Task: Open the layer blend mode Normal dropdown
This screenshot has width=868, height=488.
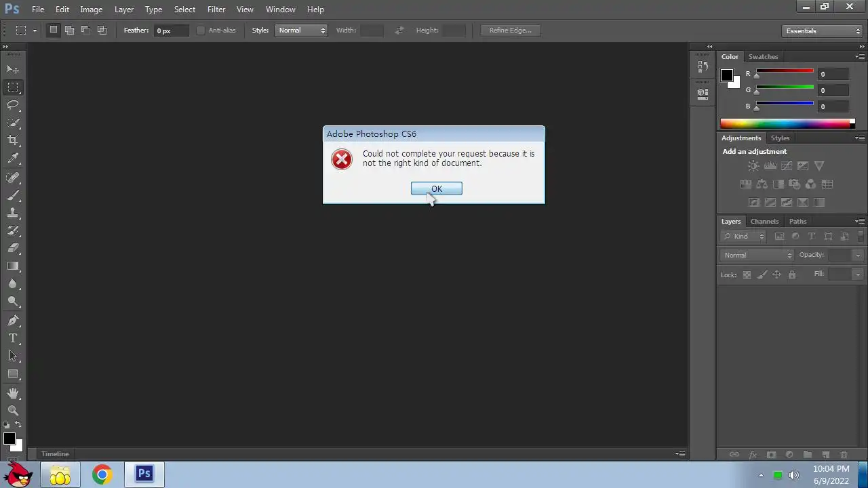Action: [x=757, y=256]
